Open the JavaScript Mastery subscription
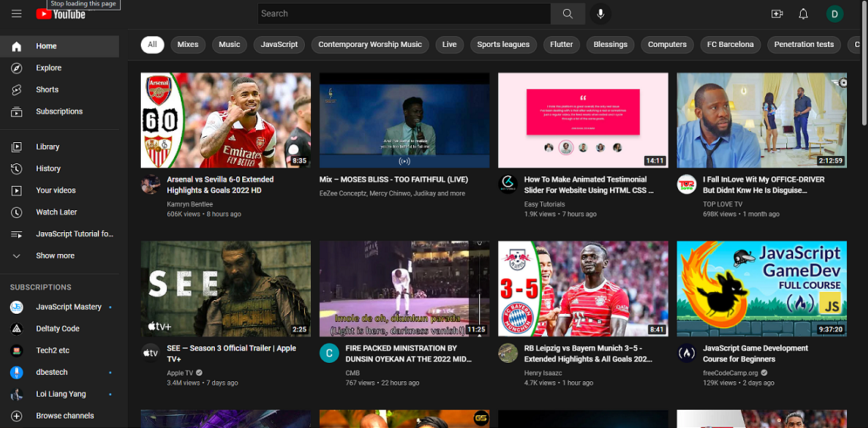868x428 pixels. [68, 307]
